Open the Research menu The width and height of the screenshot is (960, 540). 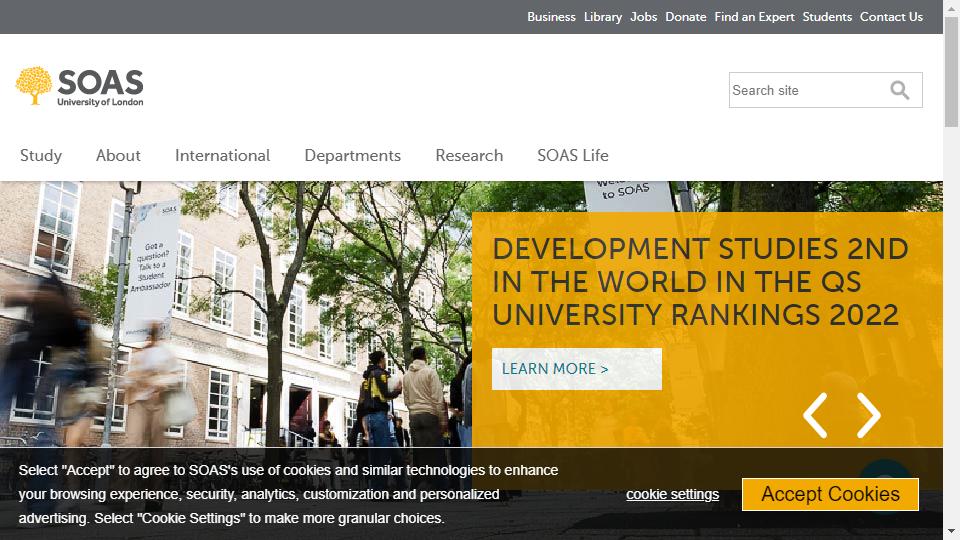pyautogui.click(x=469, y=156)
